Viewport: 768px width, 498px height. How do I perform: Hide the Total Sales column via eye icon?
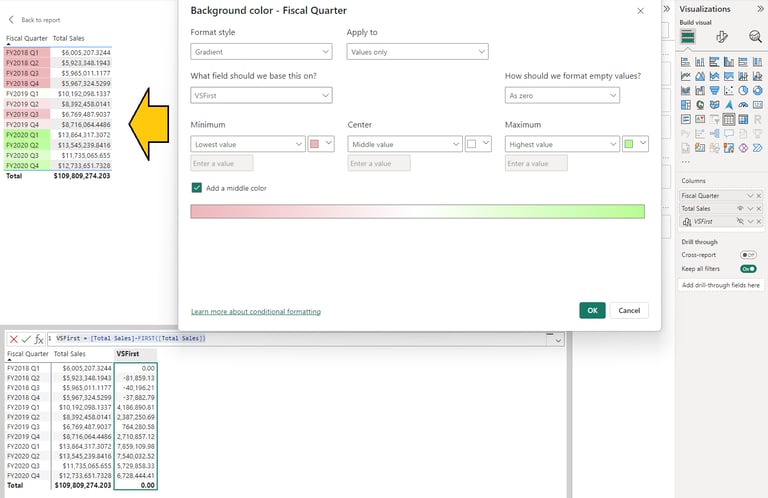[740, 209]
